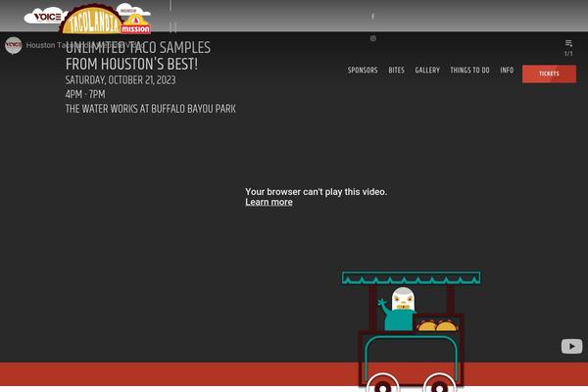Screen dimensions: 588x392
Task: Go to the Bites section
Action: (396, 71)
